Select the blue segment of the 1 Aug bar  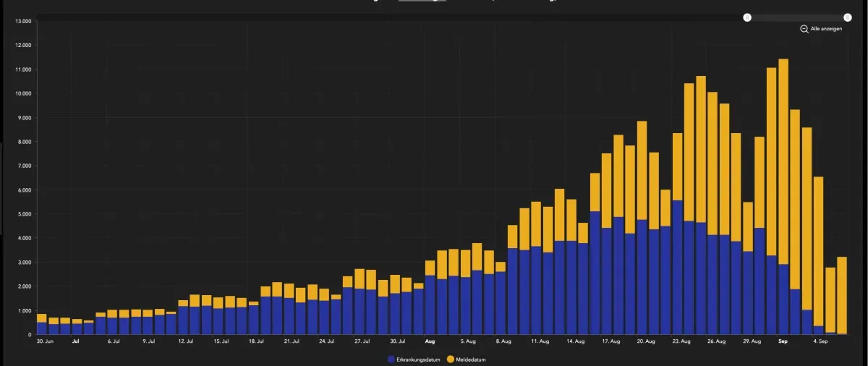click(x=430, y=305)
